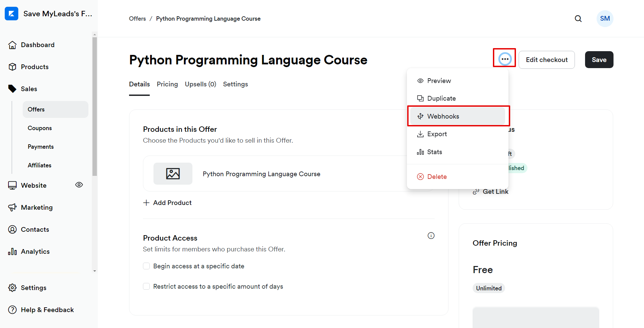Image resolution: width=644 pixels, height=328 pixels.
Task: Click the Unlimited pricing badge
Action: 489,288
